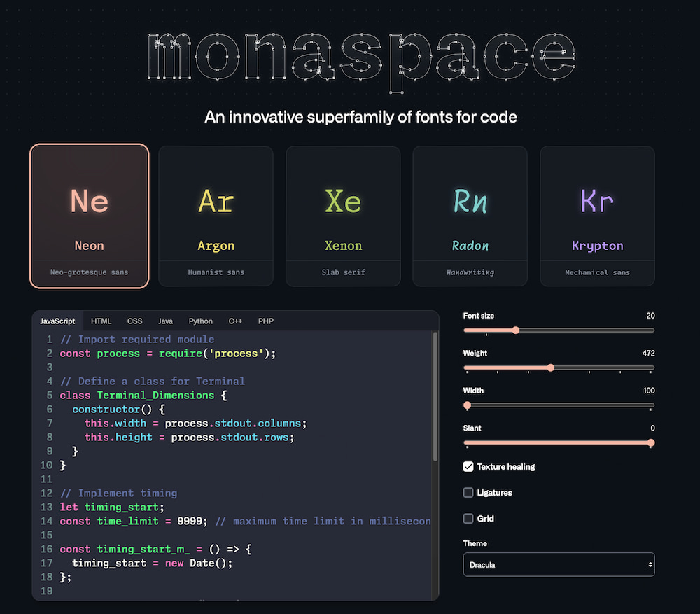Screen dimensions: 700x614
Task: Switch to the JavaScript tab
Action: 57,321
